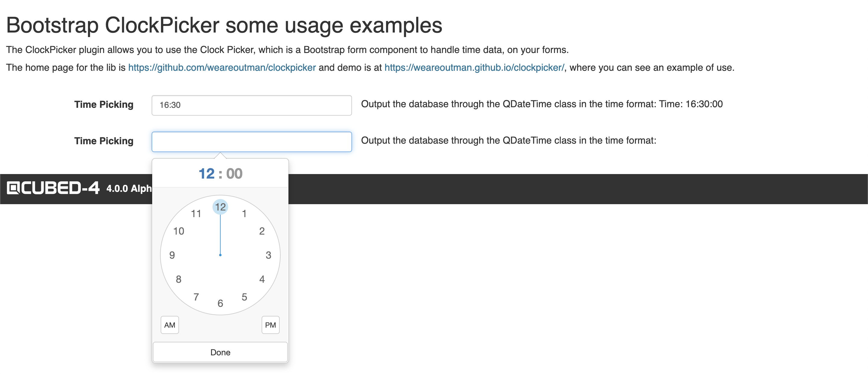868x374 pixels.
Task: Select hour 7 on clock face
Action: click(196, 297)
